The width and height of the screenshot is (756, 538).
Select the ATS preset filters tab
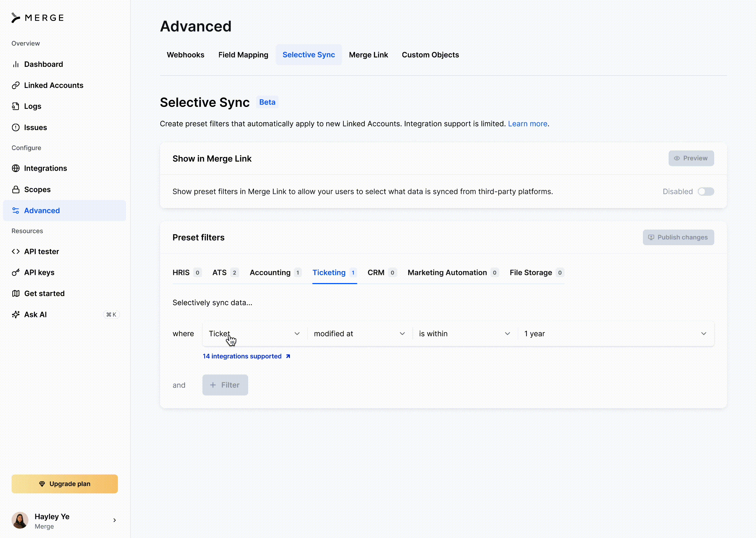pyautogui.click(x=225, y=273)
